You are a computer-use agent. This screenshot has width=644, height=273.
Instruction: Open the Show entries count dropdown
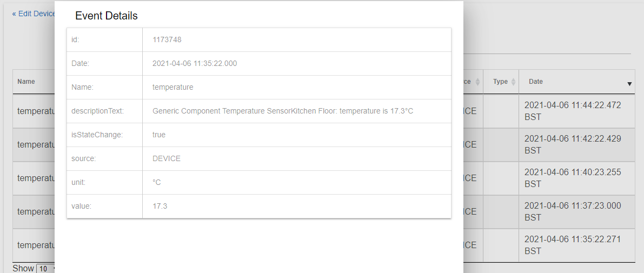[45, 269]
